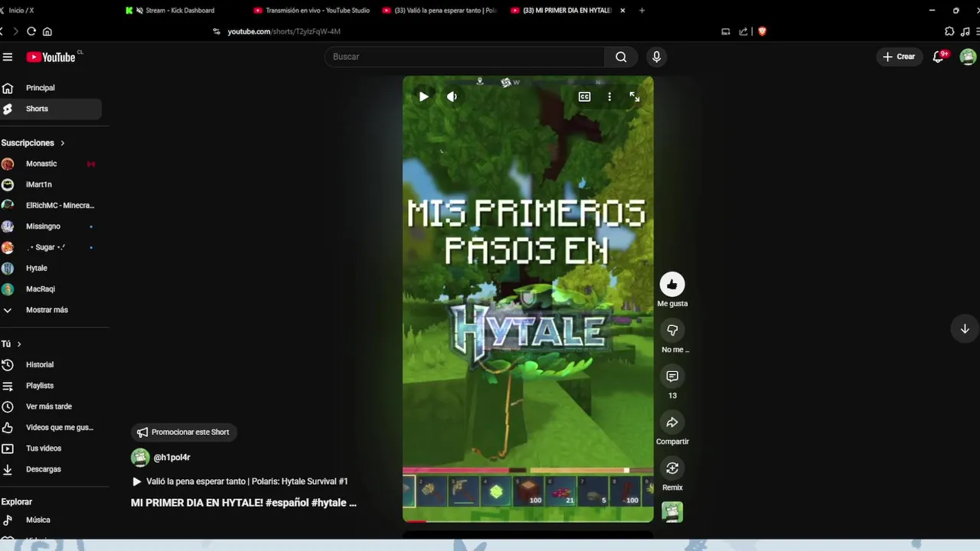Switch to YouTube Studio transmission tab
Screen dimensions: 980x551
[x=311, y=11]
